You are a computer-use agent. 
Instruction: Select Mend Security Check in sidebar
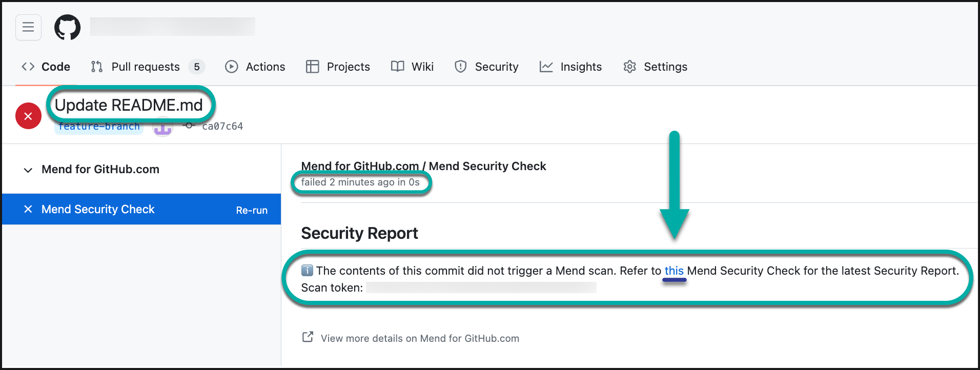coord(98,209)
